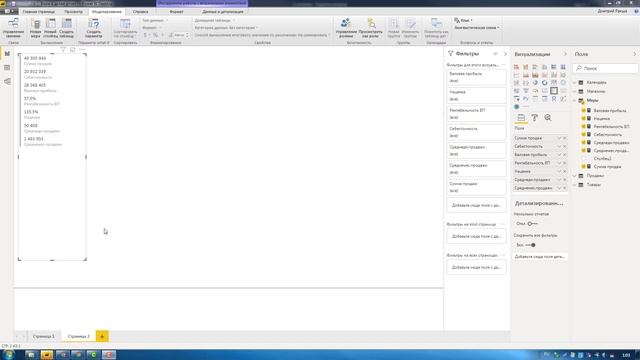The height and width of the screenshot is (360, 640).
Task: Click the New parameter ribbon icon
Action: (93, 27)
